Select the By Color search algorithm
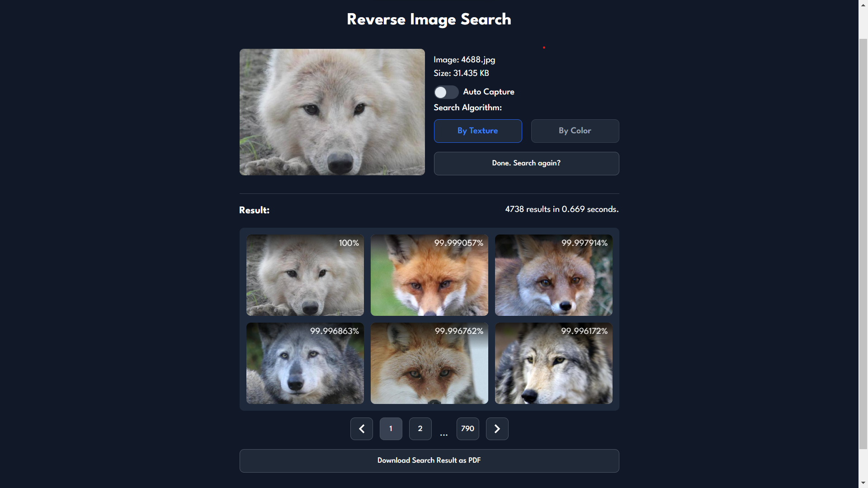Screen dimensions: 868x488 pyautogui.click(x=575, y=131)
